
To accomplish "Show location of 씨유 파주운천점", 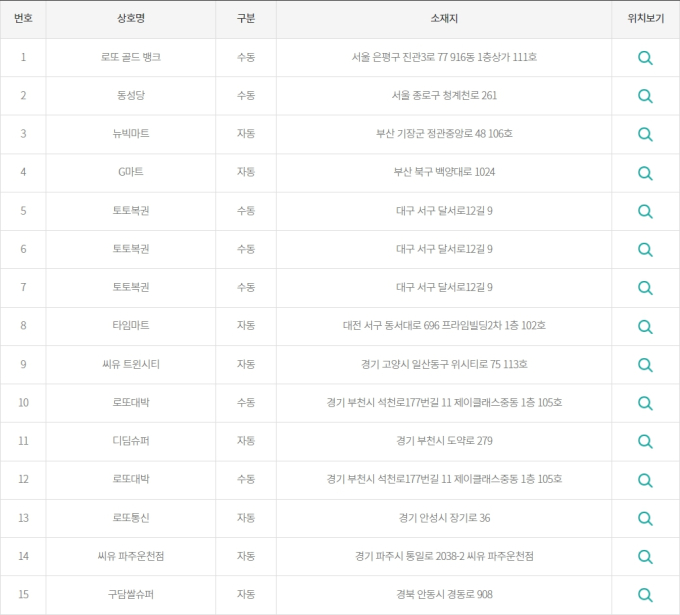I will 645,556.
